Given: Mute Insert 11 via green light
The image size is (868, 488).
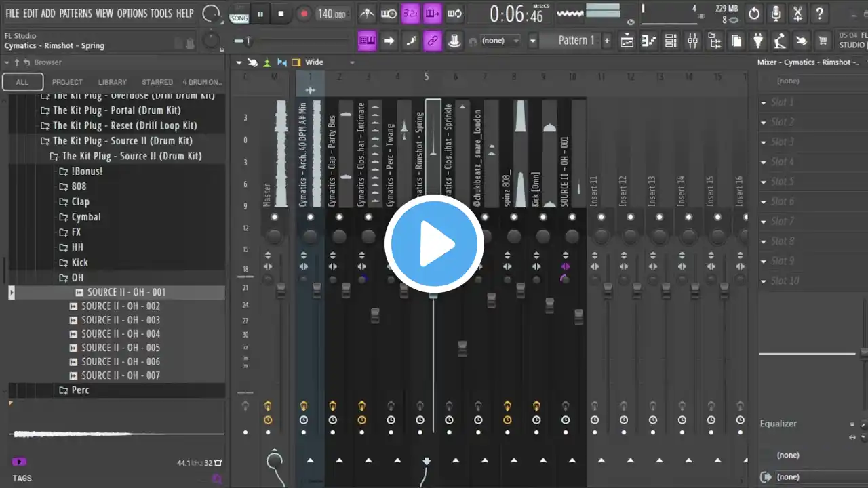Looking at the screenshot, I should [x=601, y=217].
